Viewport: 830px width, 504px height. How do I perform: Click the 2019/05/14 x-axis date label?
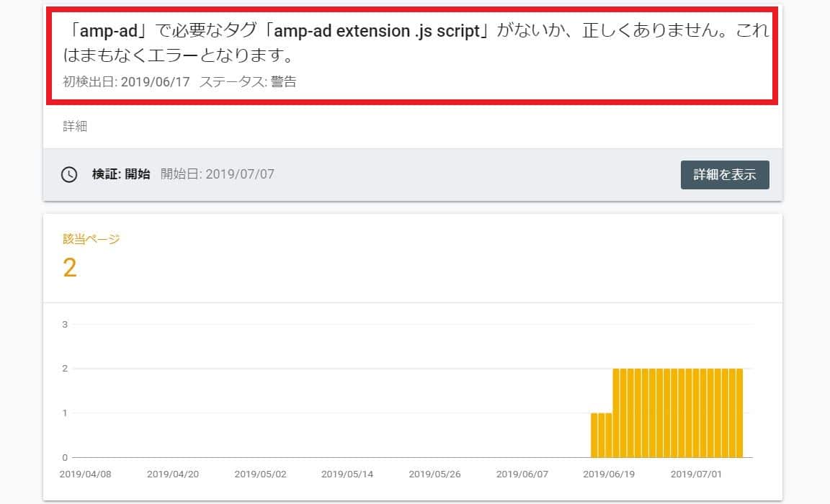point(347,474)
